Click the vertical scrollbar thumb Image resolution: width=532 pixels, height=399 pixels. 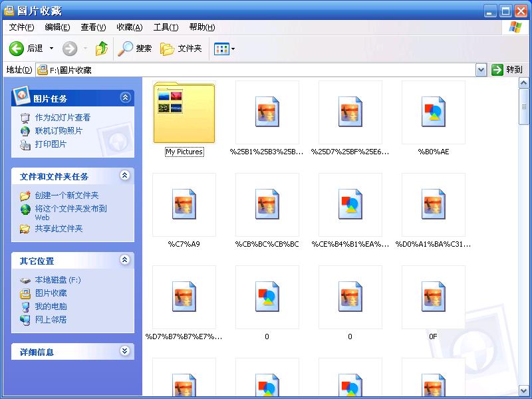[x=523, y=106]
